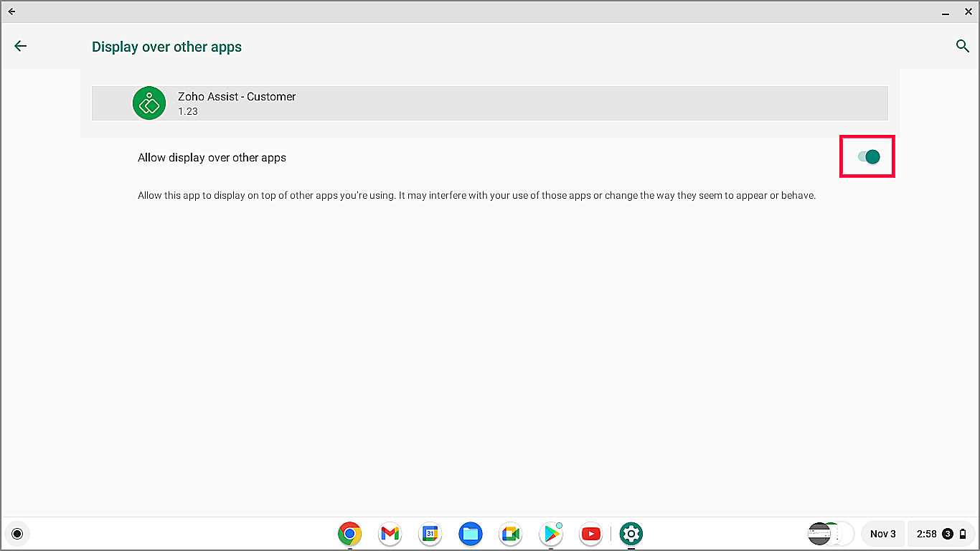Open Chrome browser from the shelf
This screenshot has height=551, width=980.
(349, 534)
